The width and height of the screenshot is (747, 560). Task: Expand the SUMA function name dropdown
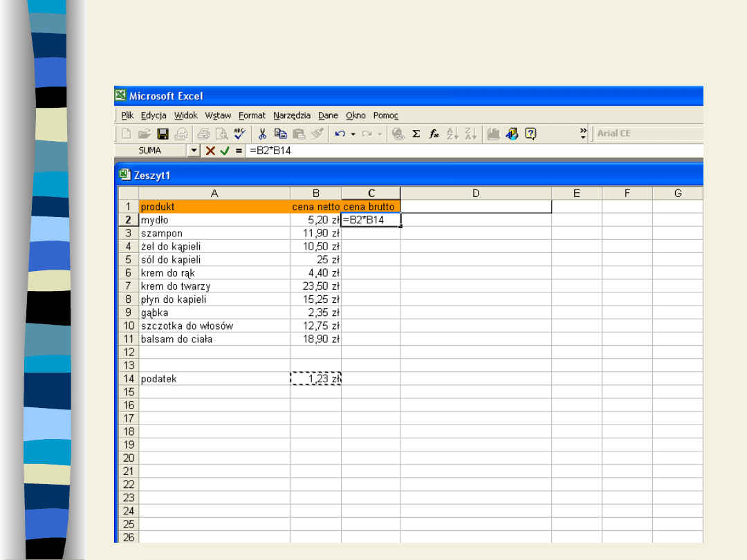point(194,151)
